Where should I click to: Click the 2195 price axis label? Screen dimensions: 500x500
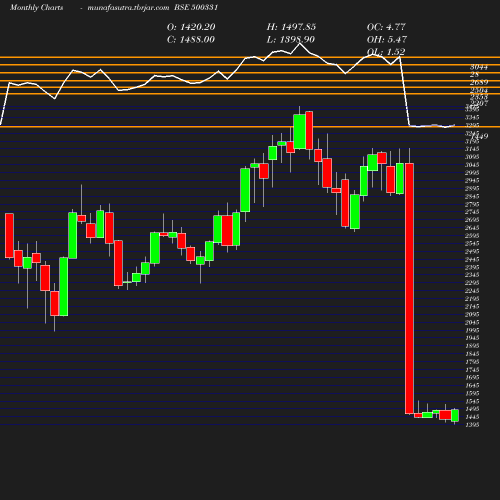472,299
